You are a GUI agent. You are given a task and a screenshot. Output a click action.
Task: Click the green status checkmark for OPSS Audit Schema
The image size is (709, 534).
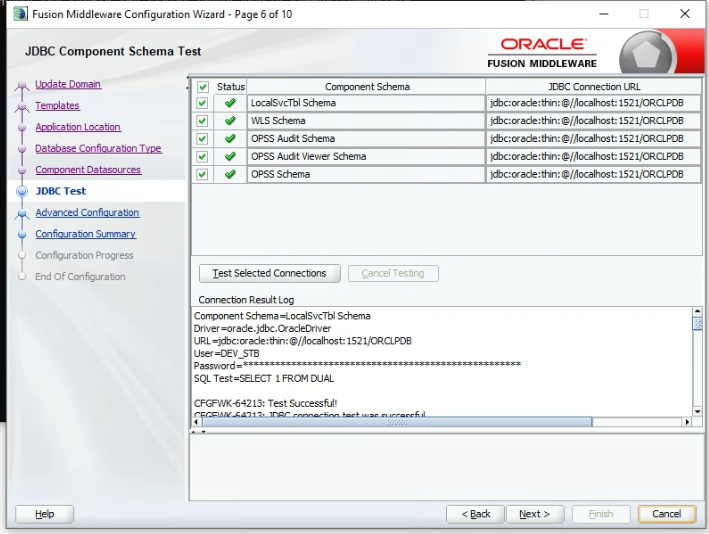coord(230,138)
